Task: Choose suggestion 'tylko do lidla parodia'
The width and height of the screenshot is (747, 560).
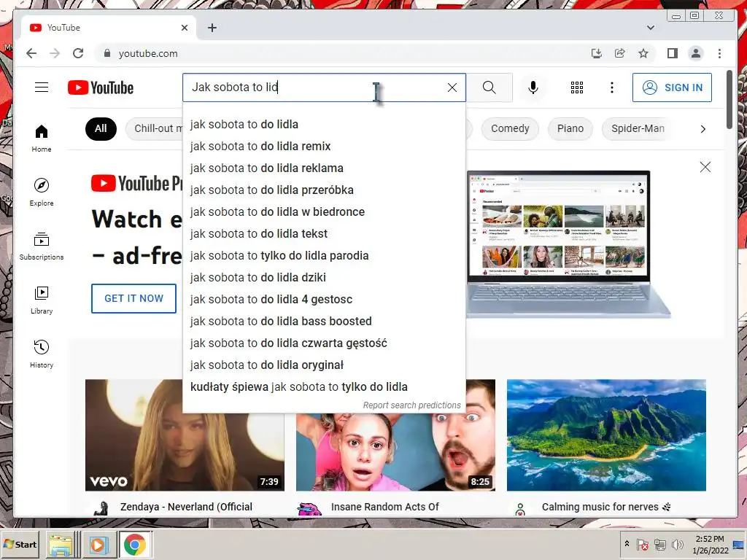Action: click(324, 256)
